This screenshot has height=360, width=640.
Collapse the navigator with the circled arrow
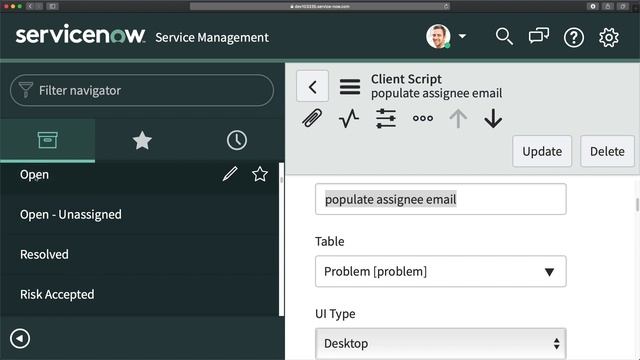(x=20, y=338)
